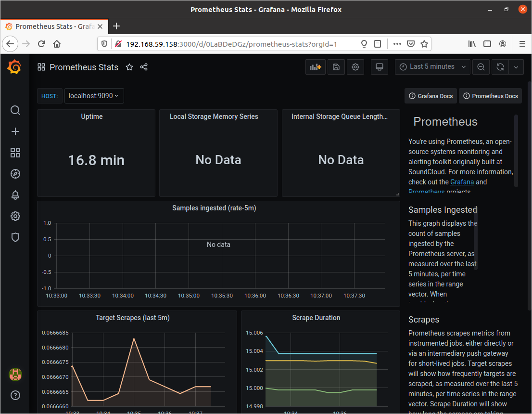Share the dashboard via share icon
Image resolution: width=532 pixels, height=414 pixels.
[x=144, y=67]
